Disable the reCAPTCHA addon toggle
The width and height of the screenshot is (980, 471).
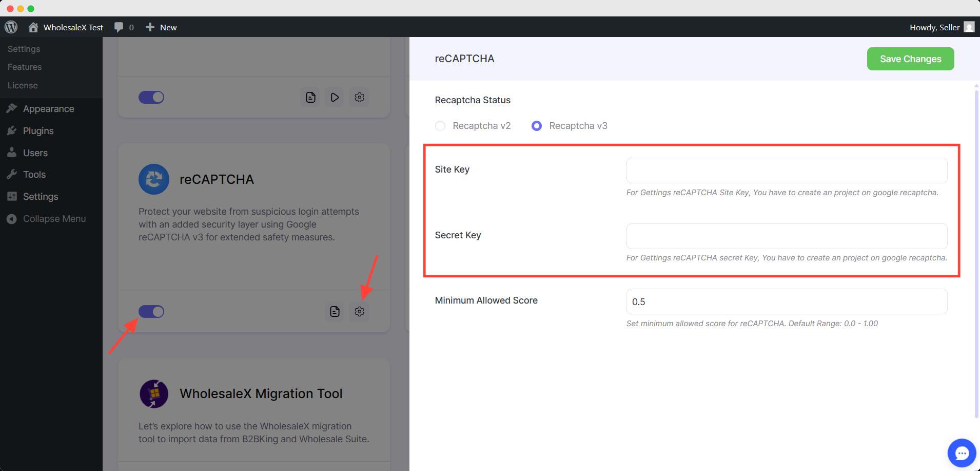(151, 312)
